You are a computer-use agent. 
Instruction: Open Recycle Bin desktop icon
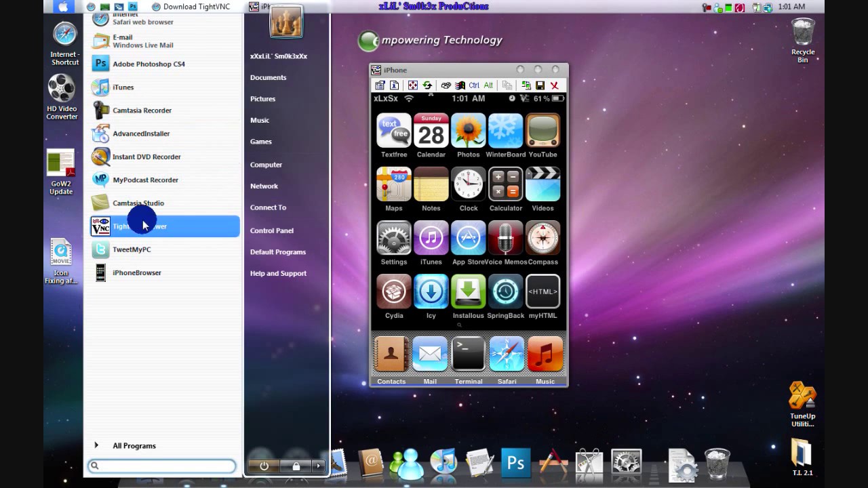(x=803, y=41)
